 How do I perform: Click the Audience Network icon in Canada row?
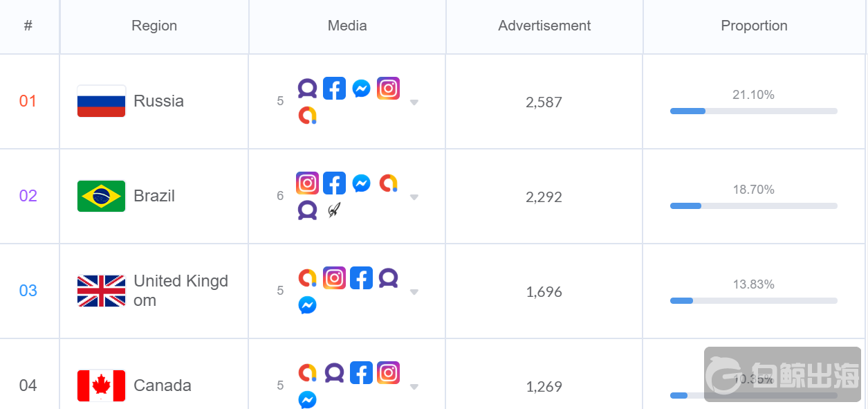coord(334,373)
